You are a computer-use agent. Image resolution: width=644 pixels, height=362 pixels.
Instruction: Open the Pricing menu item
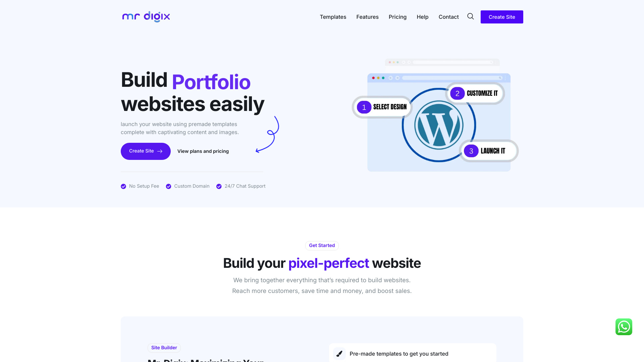397,17
